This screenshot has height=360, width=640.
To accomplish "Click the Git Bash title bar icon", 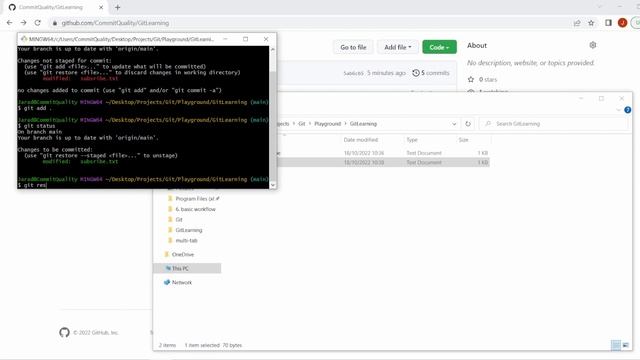I will (x=24, y=39).
